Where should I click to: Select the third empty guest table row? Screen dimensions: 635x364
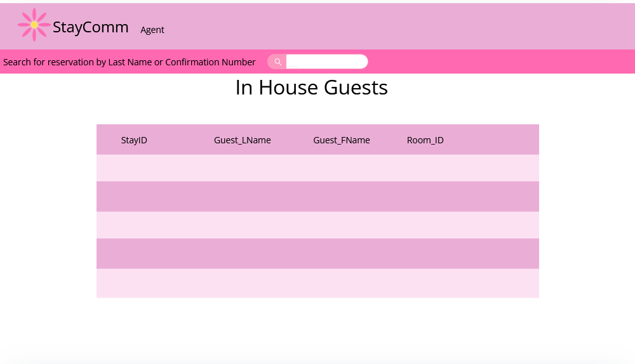[317, 225]
